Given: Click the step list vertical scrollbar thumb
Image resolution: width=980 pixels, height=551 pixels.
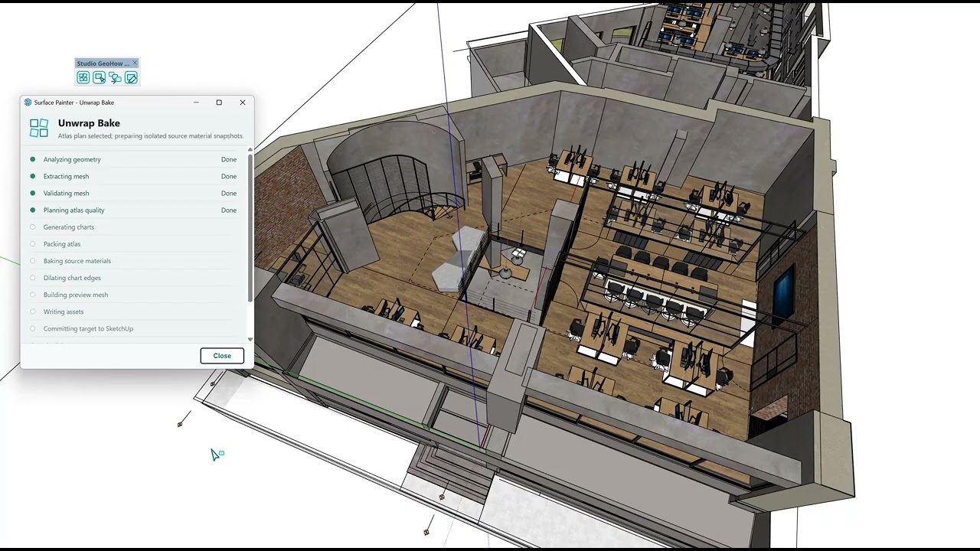Looking at the screenshot, I should click(x=250, y=227).
